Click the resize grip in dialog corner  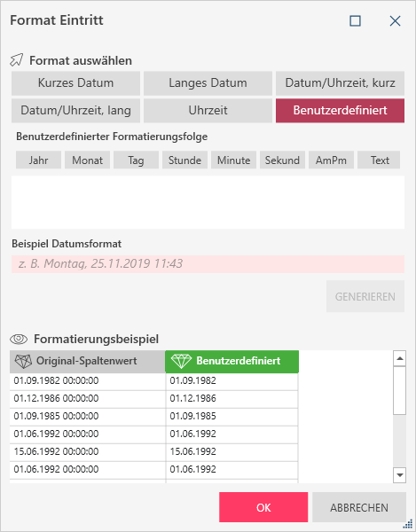[407, 525]
